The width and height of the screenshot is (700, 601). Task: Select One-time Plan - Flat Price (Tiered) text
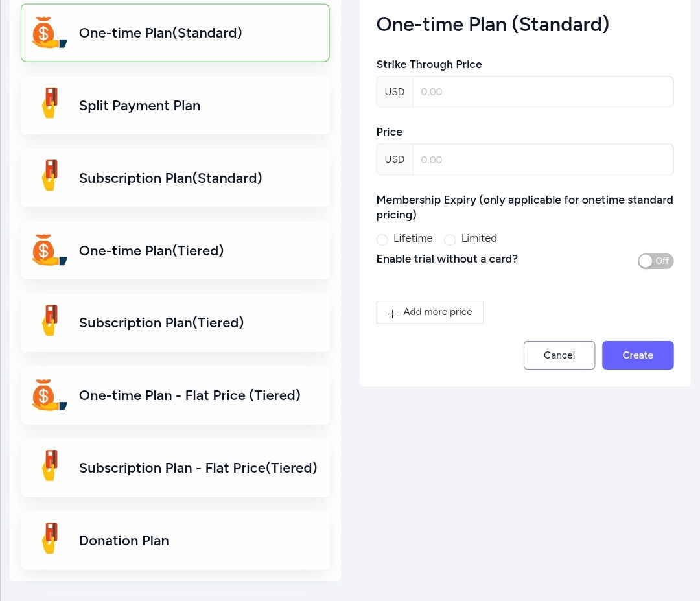click(x=190, y=395)
